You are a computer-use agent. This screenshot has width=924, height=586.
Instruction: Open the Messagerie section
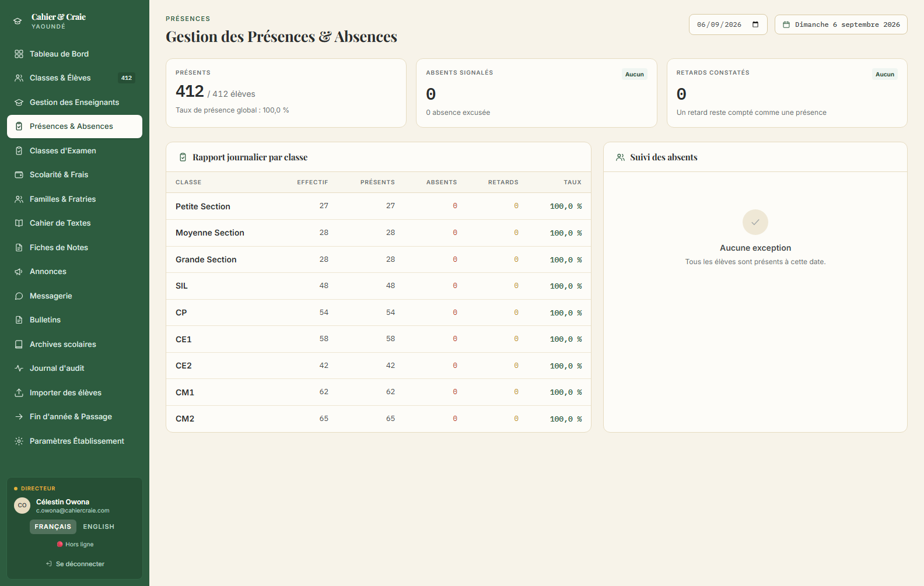point(75,296)
